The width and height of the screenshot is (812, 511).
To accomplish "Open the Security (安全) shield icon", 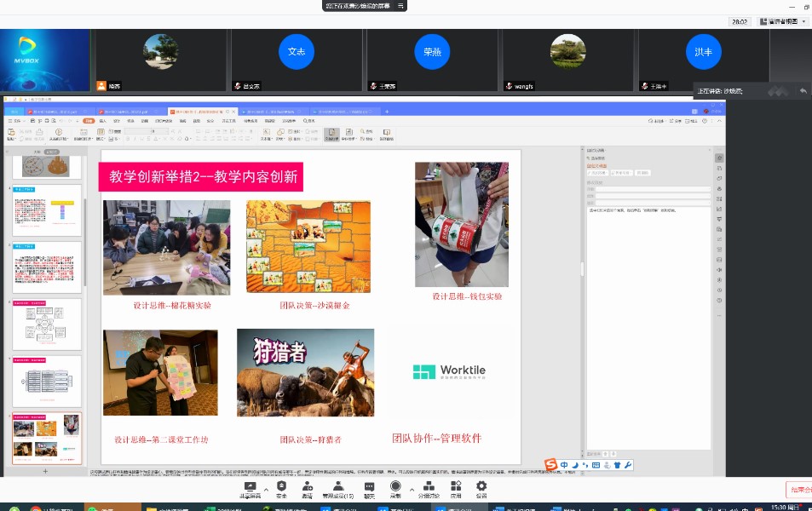I will 281,487.
